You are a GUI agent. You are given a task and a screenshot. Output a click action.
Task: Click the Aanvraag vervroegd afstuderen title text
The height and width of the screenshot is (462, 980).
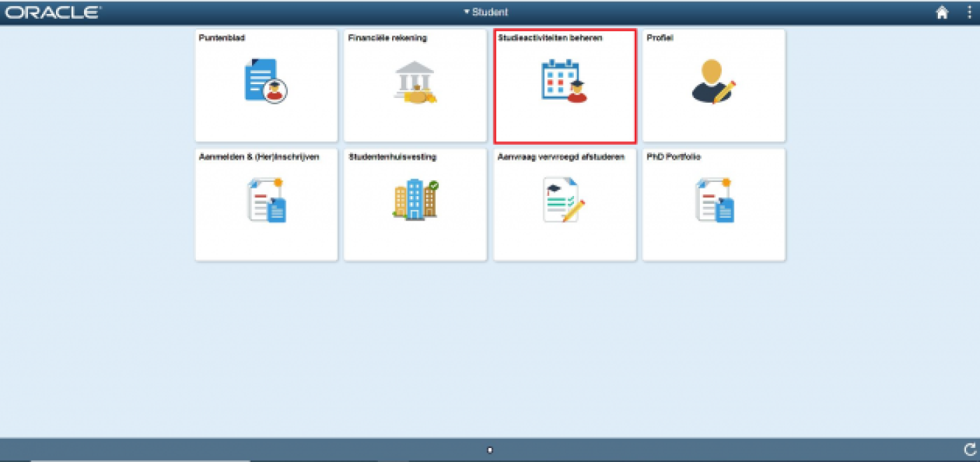point(561,157)
